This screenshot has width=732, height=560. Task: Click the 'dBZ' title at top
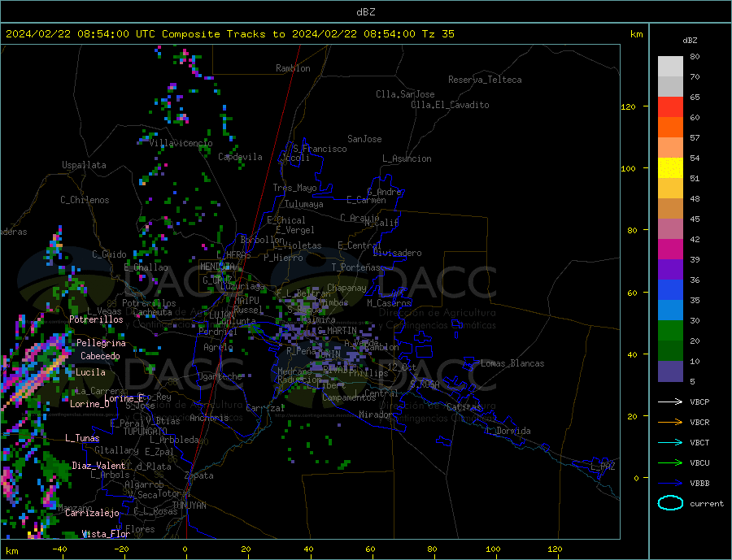[x=365, y=12]
